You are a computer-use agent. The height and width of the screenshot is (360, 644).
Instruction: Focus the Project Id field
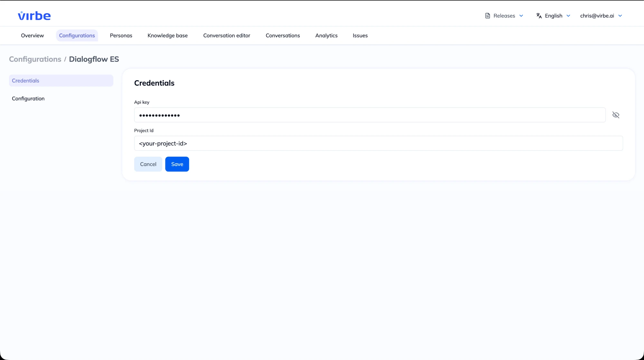[x=378, y=143]
